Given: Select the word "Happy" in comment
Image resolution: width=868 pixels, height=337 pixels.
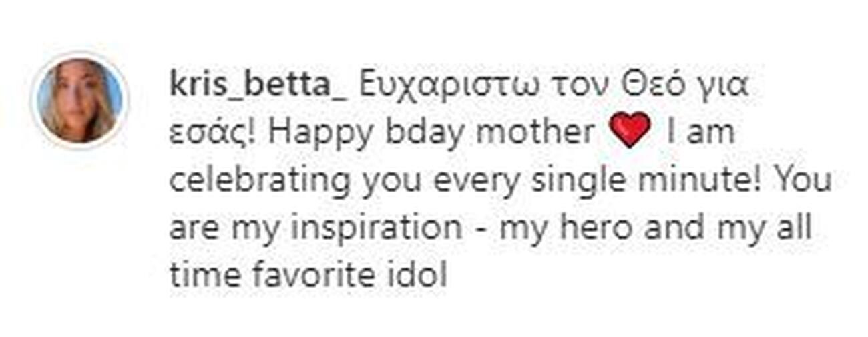Looking at the screenshot, I should [320, 133].
